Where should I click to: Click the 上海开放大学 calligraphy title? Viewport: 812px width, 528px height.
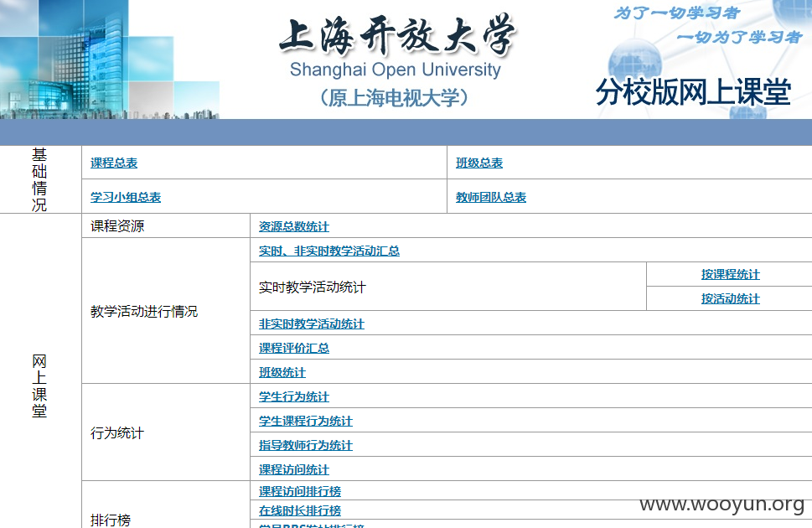coord(397,34)
